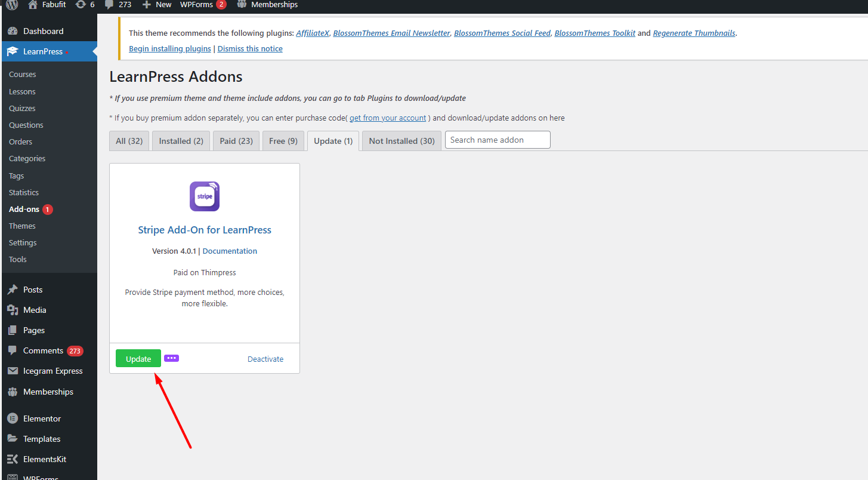Open BlossomThemes Toolkit link
This screenshot has height=480, width=868.
pyautogui.click(x=595, y=33)
